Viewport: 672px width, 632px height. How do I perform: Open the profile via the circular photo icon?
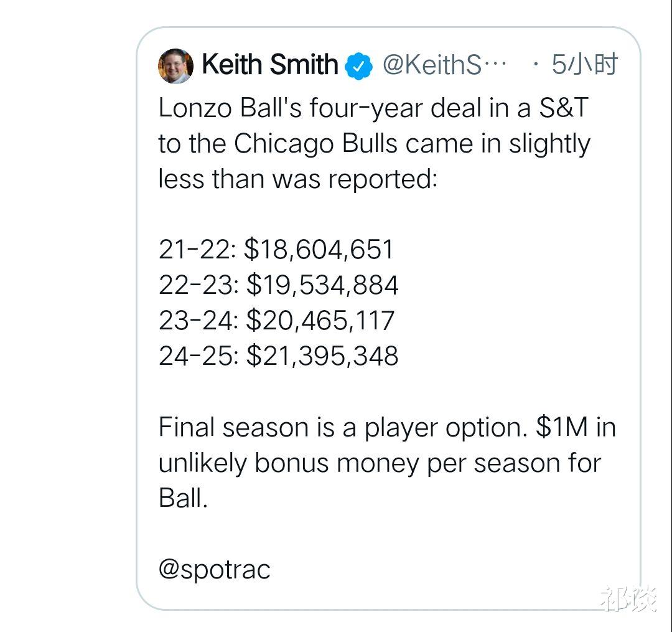(x=175, y=64)
